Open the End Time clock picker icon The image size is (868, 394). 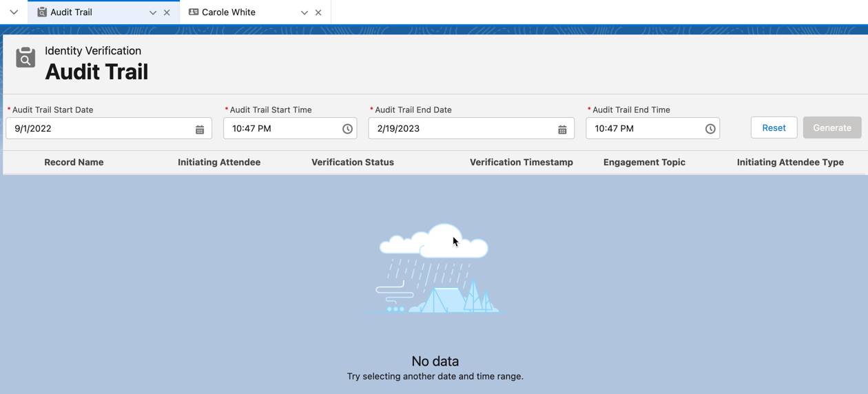tap(710, 129)
